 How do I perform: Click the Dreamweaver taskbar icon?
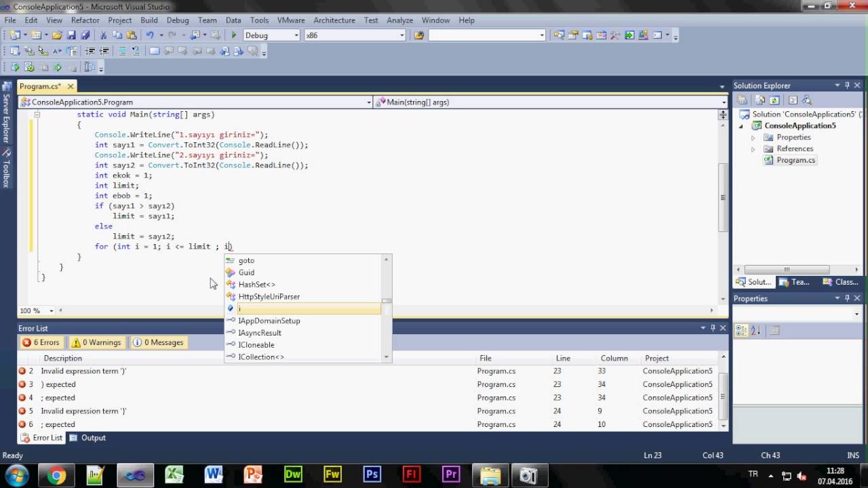click(293, 474)
